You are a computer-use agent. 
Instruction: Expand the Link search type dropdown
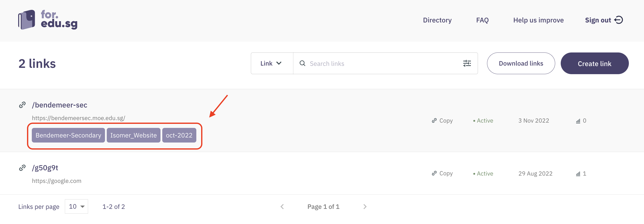(272, 63)
